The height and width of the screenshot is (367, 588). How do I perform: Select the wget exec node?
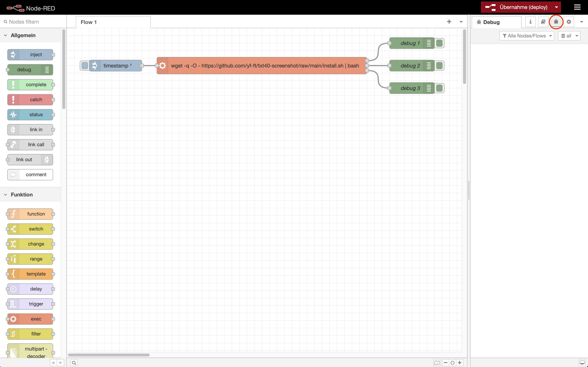coord(262,66)
